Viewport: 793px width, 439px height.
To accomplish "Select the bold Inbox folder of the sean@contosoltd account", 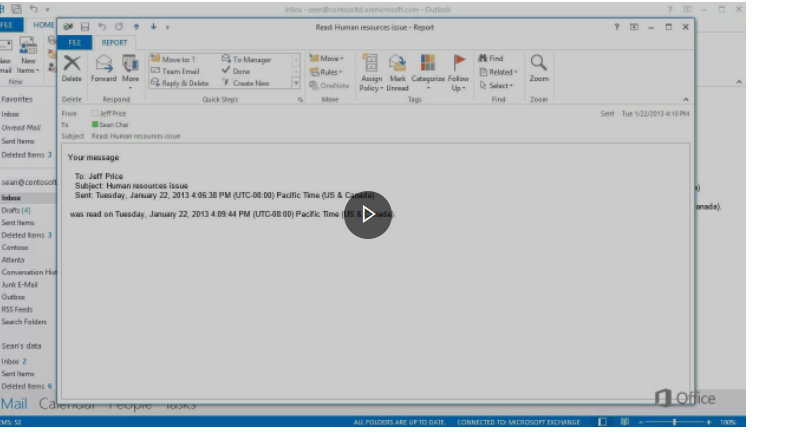I will point(11,198).
